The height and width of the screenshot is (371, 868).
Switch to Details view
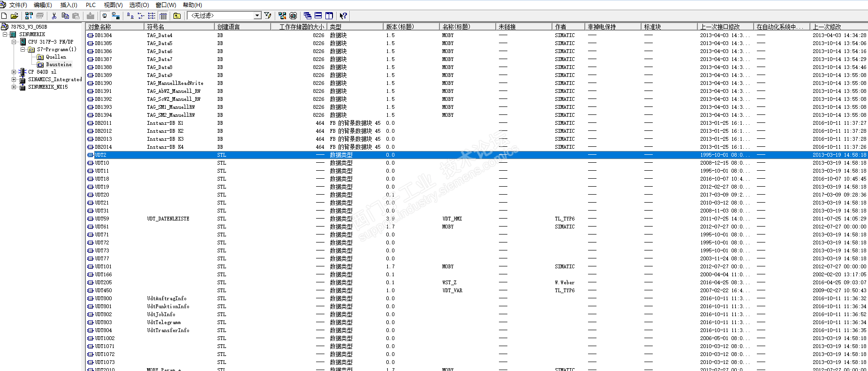163,15
